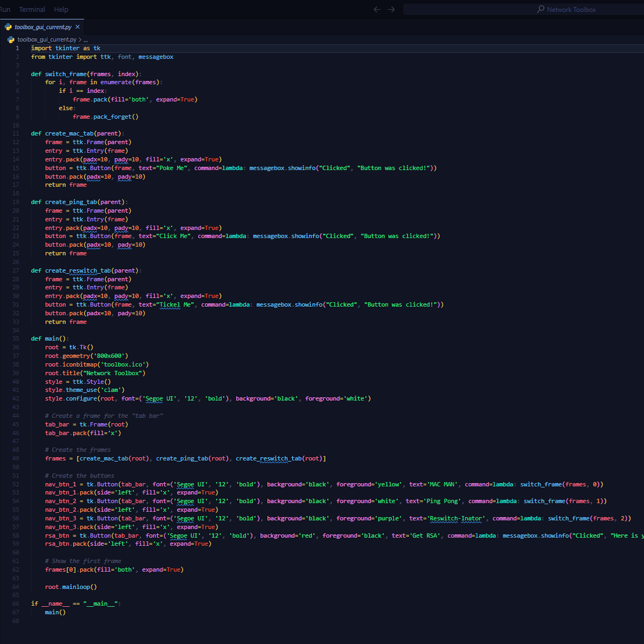Image resolution: width=644 pixels, height=644 pixels.
Task: Click the 'style.configure(root' text on line 42
Action: (x=80, y=399)
